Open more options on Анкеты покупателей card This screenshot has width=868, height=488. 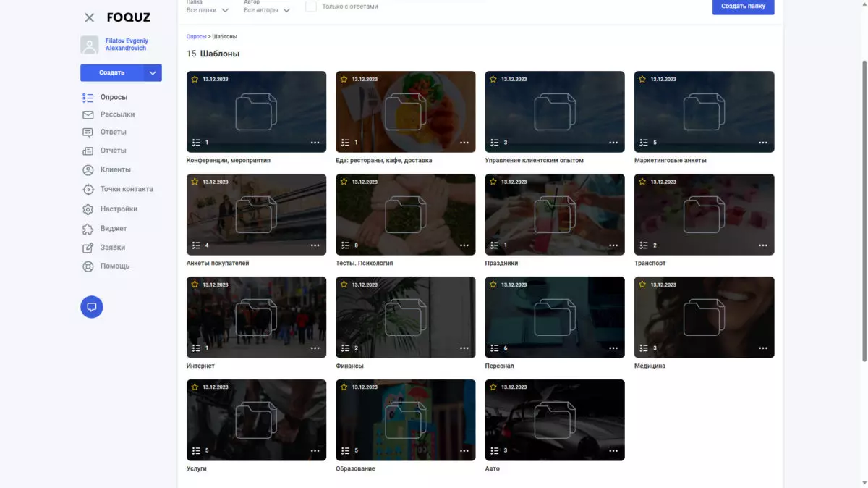tap(315, 245)
